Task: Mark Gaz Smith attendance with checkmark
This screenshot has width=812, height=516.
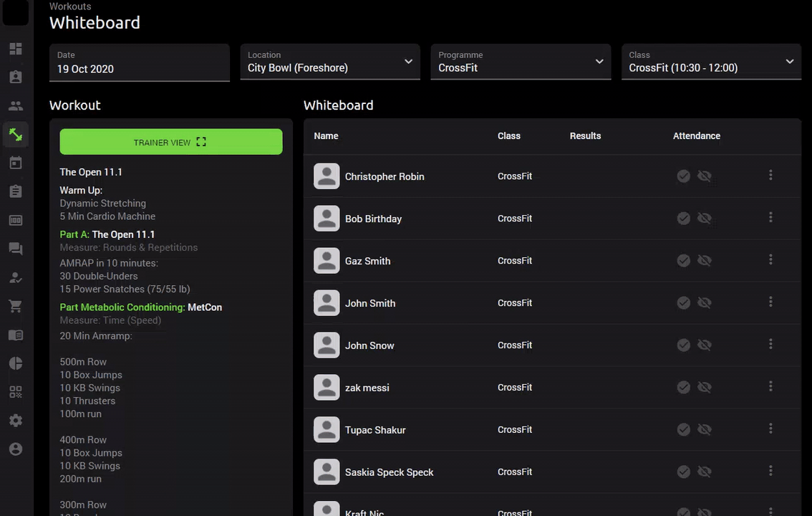Action: (x=684, y=261)
